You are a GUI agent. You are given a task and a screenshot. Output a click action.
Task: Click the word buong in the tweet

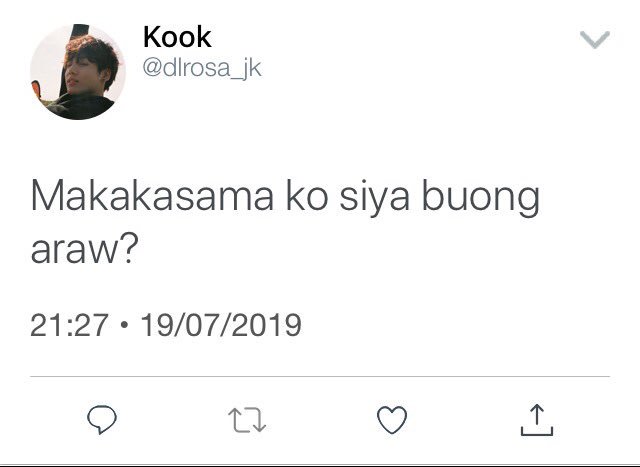(480, 198)
